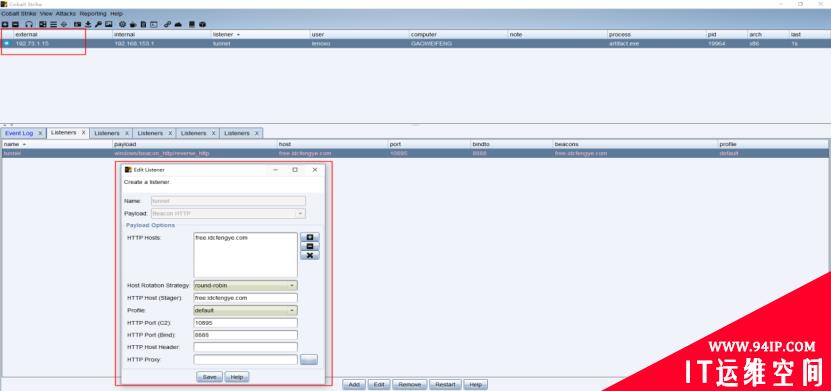Image resolution: width=831 pixels, height=391 pixels.
Task: Click the headphones Listeners toolbar icon
Action: click(29, 24)
